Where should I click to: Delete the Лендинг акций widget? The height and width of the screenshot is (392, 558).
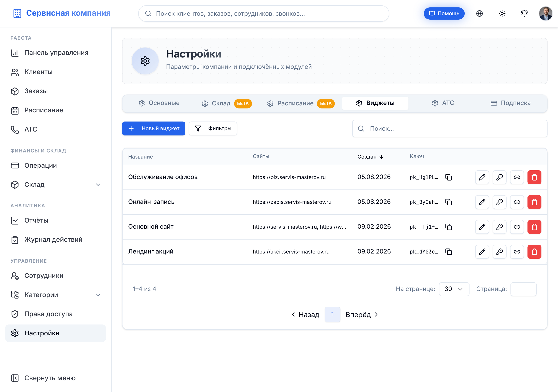click(534, 252)
